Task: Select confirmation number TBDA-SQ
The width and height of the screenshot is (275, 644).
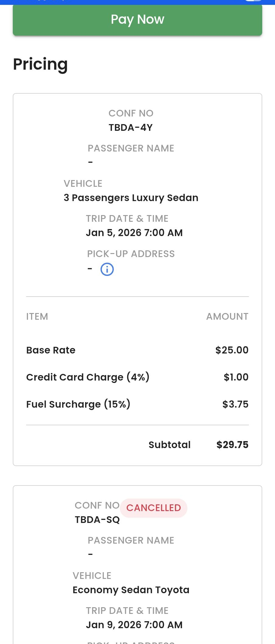Action: tap(97, 520)
